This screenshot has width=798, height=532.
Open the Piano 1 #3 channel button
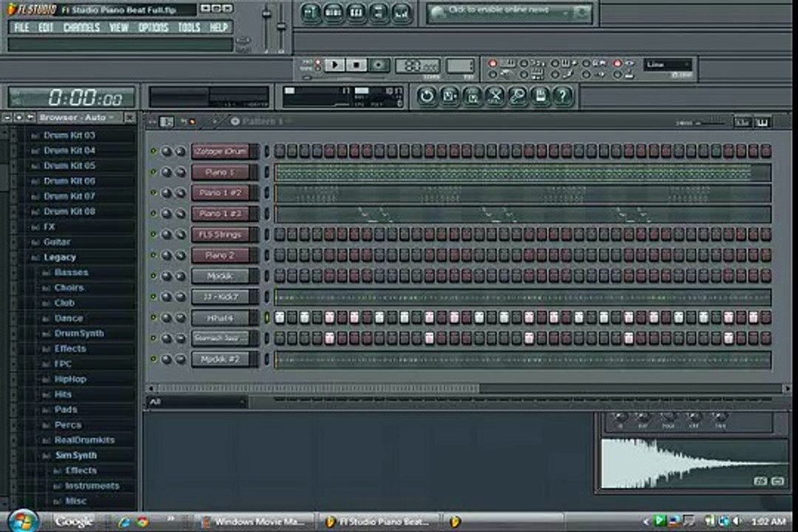coord(220,214)
